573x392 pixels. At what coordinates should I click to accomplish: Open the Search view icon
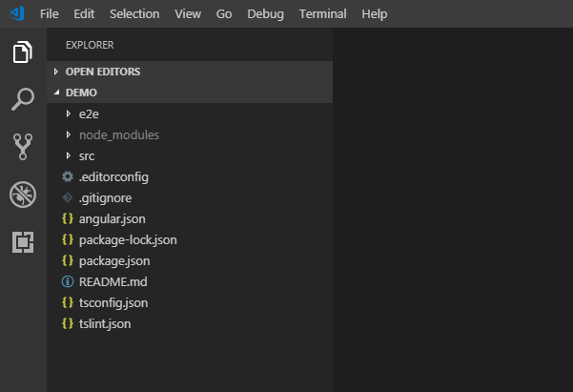(x=23, y=99)
